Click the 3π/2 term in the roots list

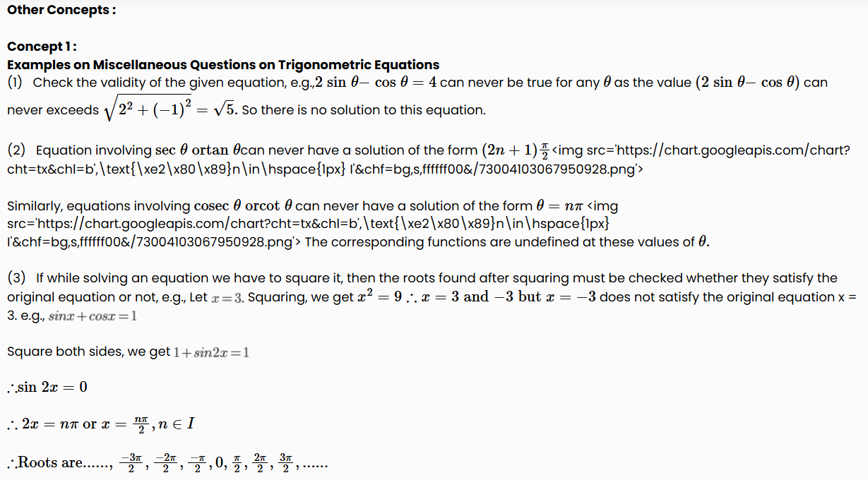coord(286,462)
